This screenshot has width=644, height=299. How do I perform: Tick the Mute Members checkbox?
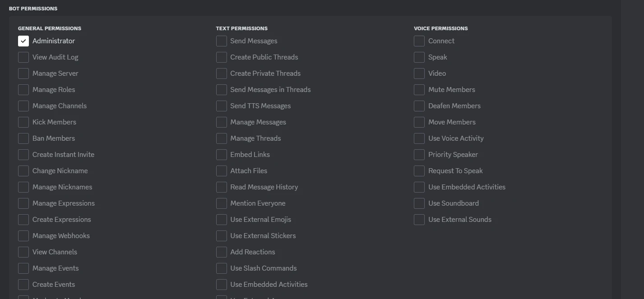tap(419, 90)
